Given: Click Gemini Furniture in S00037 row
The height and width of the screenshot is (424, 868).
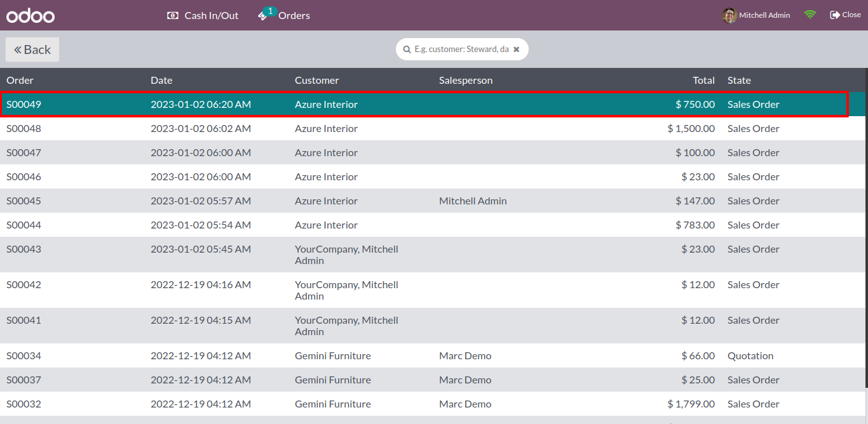Looking at the screenshot, I should point(333,380).
